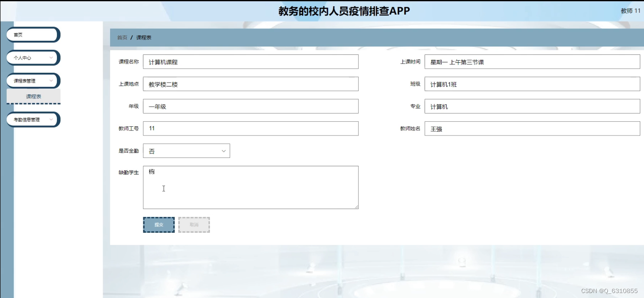Screen dimensions: 644x298
Task: Click the 缺勤学生 textarea resize handle
Action: 356,207
